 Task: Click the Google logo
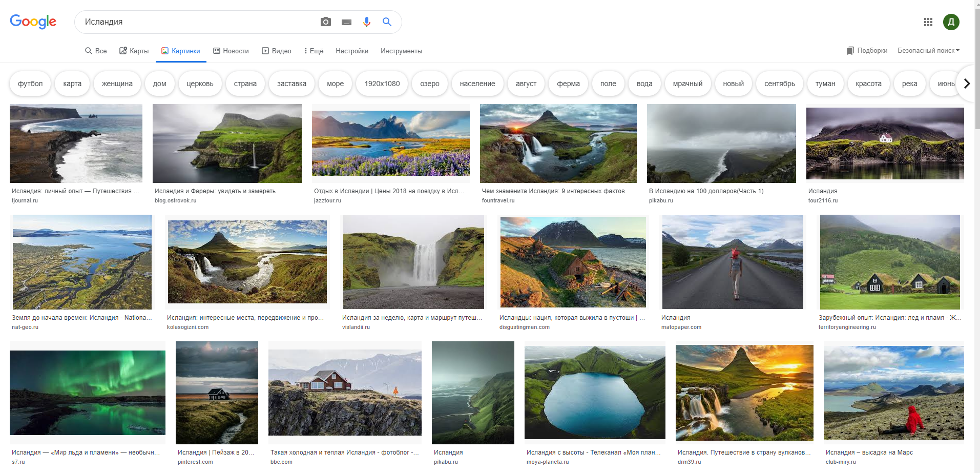coord(33,22)
